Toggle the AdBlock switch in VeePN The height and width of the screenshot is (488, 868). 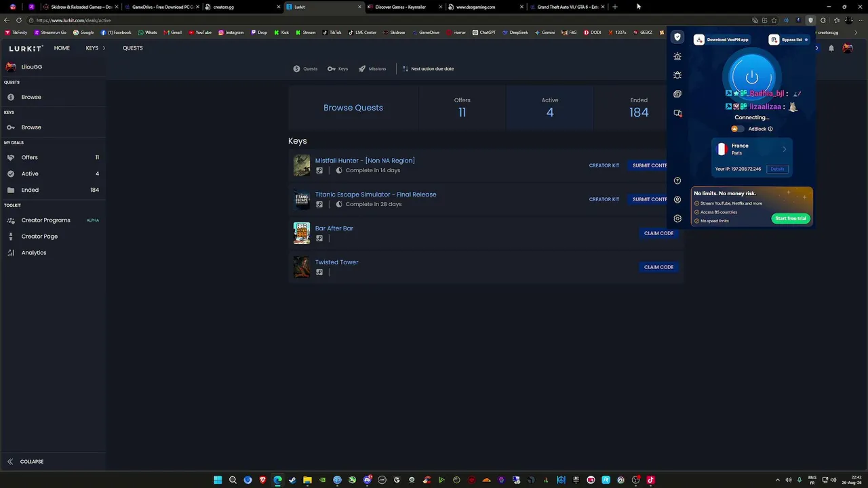tap(737, 129)
